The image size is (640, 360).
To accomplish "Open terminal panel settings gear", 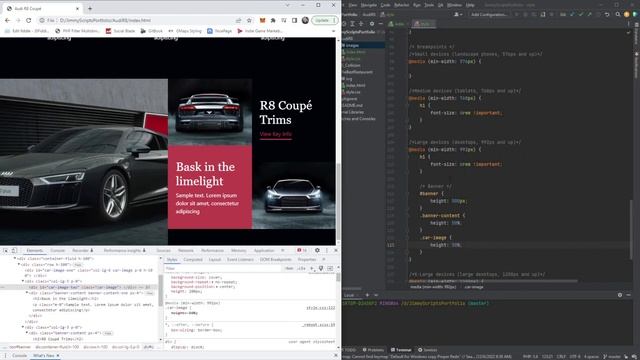I will click(620, 295).
